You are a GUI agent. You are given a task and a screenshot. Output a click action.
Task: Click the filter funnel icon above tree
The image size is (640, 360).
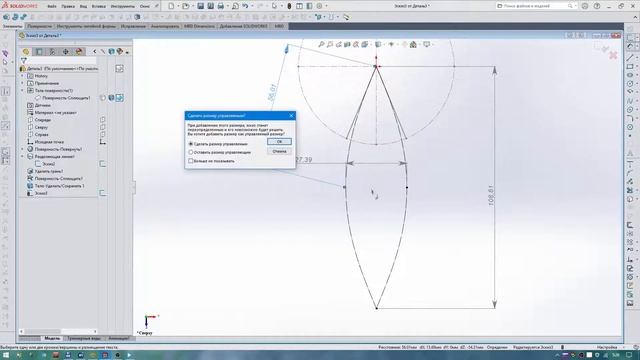(x=24, y=61)
